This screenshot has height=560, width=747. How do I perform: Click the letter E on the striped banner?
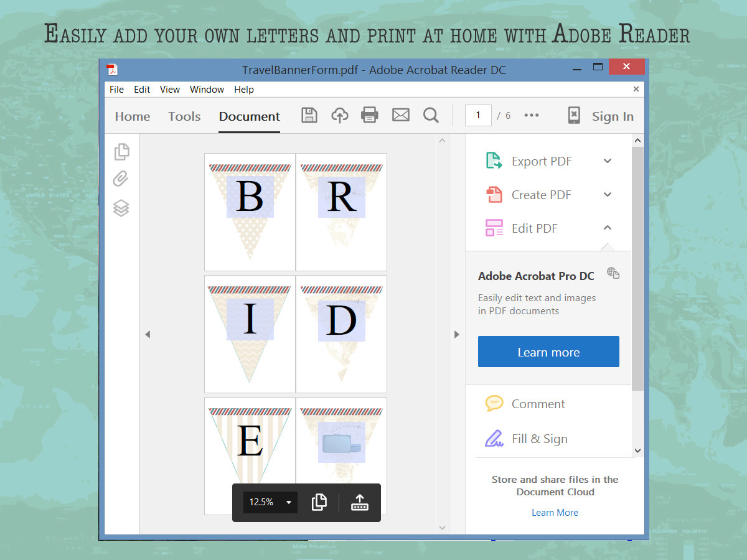point(250,442)
